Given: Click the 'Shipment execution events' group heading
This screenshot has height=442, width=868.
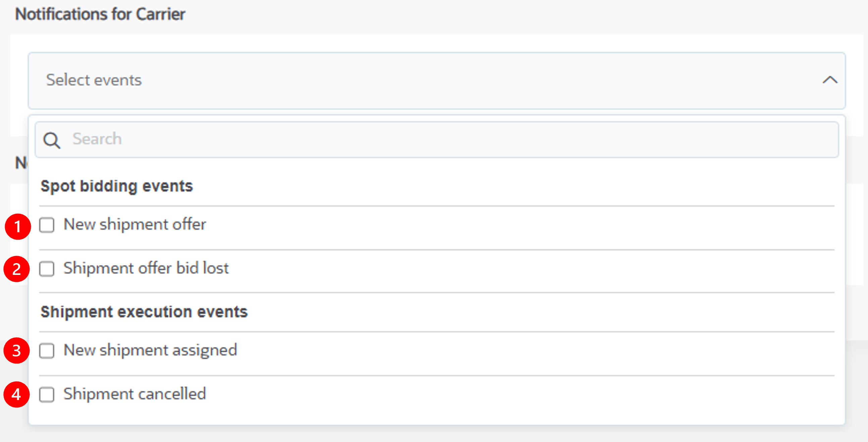Looking at the screenshot, I should pyautogui.click(x=144, y=312).
